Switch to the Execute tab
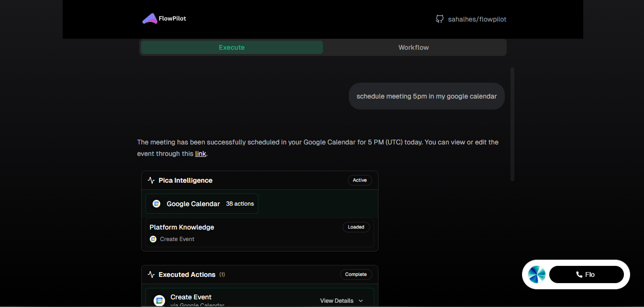Image resolution: width=644 pixels, height=307 pixels. click(x=232, y=47)
